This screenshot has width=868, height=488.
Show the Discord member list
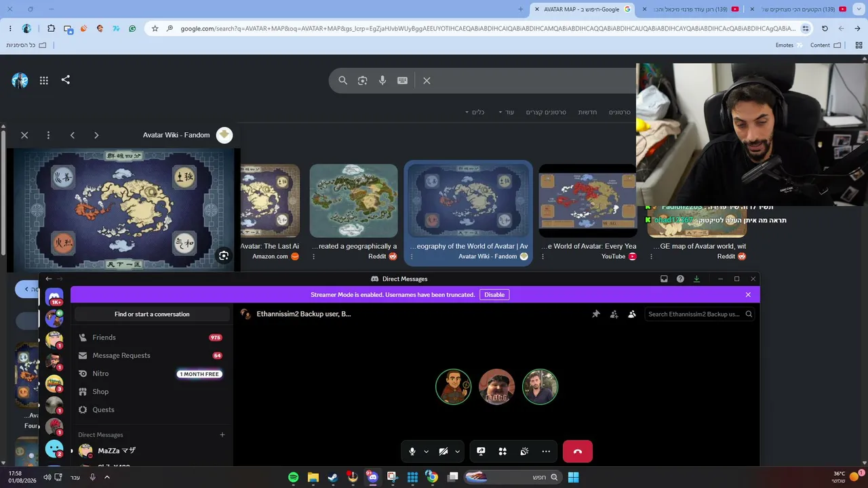click(632, 314)
